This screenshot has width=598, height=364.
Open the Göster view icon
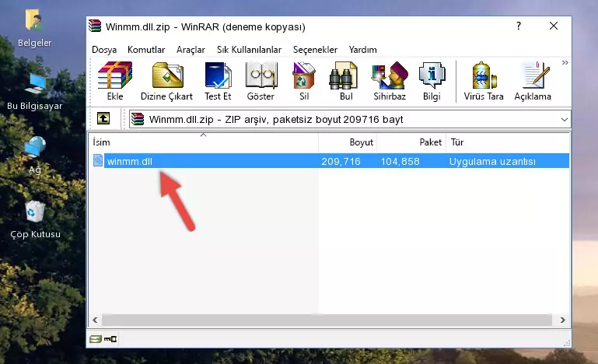pyautogui.click(x=261, y=81)
